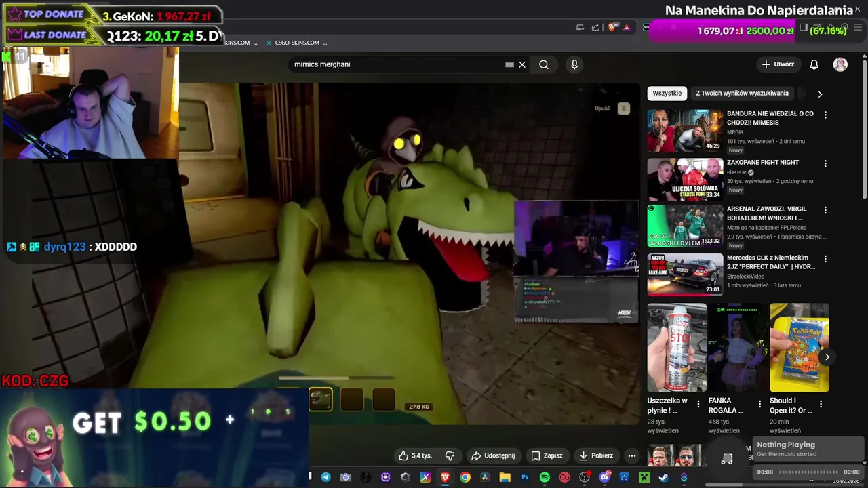Viewport: 868px width, 488px height.
Task: Open Google Chrome from the taskbar
Action: [x=465, y=477]
